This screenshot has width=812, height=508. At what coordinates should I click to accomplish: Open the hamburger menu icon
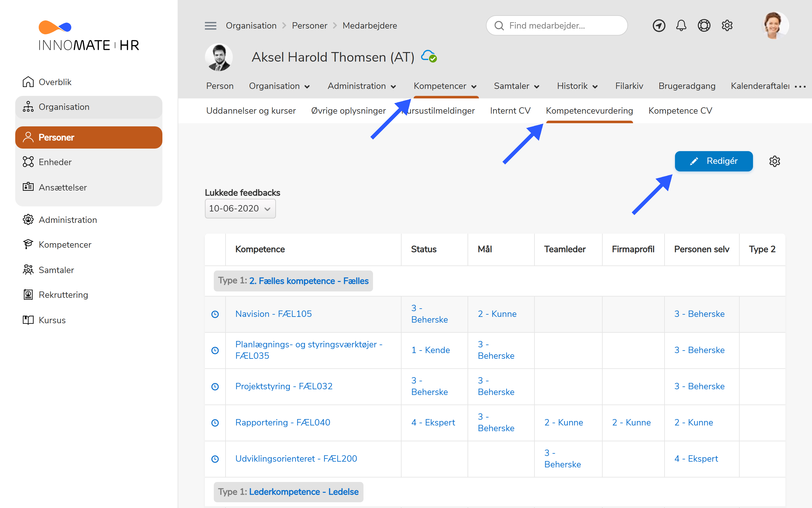tap(210, 25)
